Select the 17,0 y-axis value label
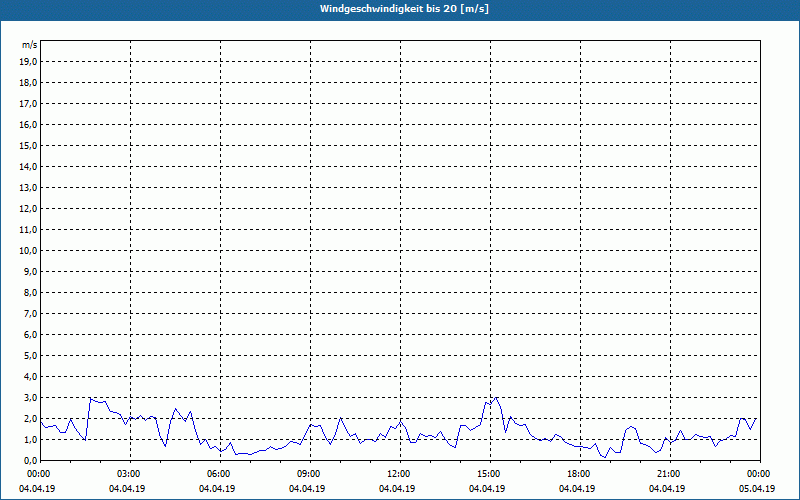Screen dimensions: 800x500 28,103
